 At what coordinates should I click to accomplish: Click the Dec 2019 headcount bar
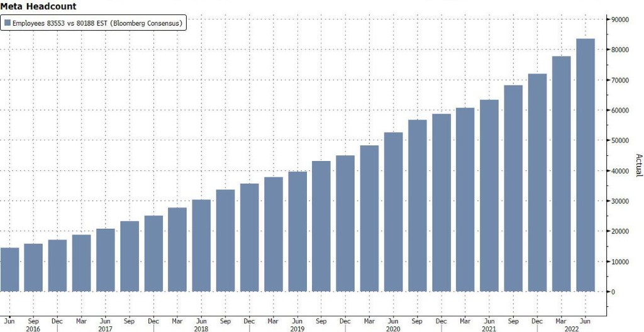[345, 223]
